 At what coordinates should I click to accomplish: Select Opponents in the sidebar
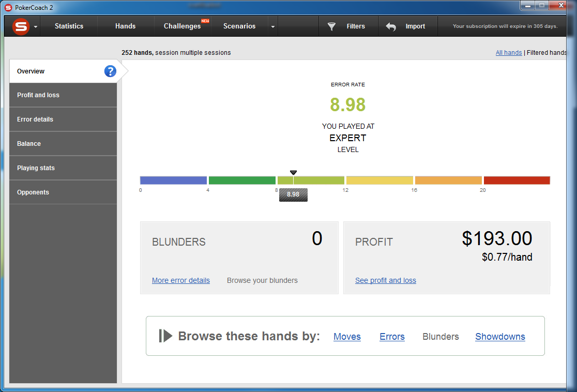pos(63,192)
